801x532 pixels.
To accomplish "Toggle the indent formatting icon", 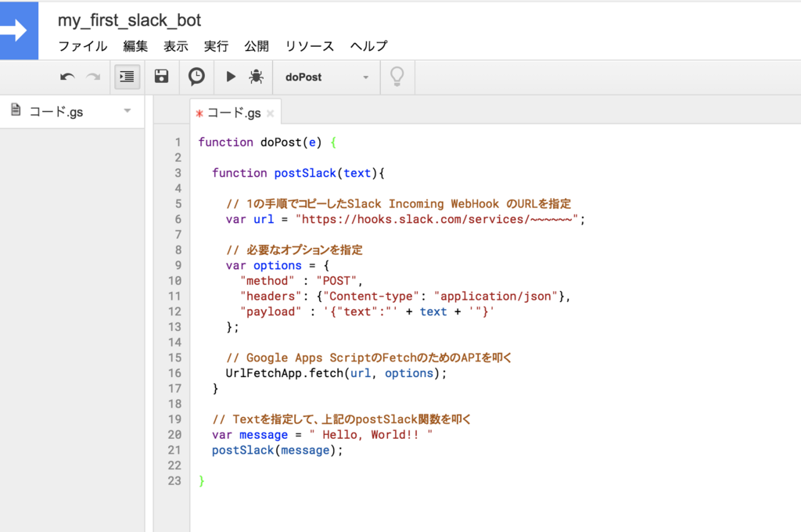I will (x=128, y=77).
